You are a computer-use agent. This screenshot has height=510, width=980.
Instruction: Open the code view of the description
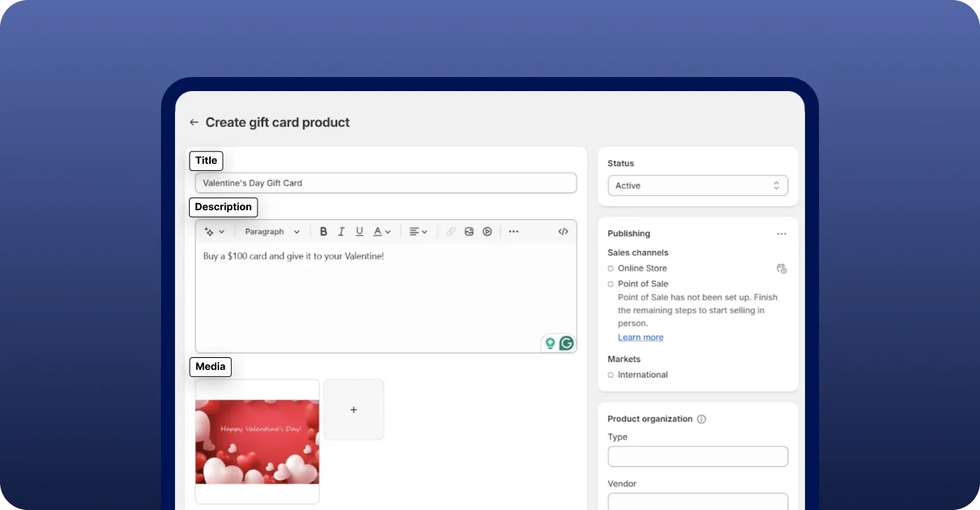563,231
